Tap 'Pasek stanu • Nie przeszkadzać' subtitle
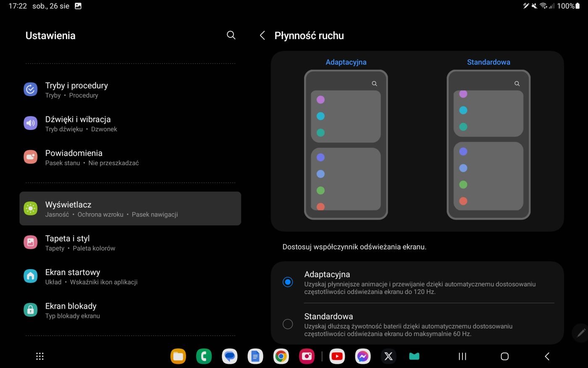Image resolution: width=588 pixels, height=368 pixels. pyautogui.click(x=92, y=163)
